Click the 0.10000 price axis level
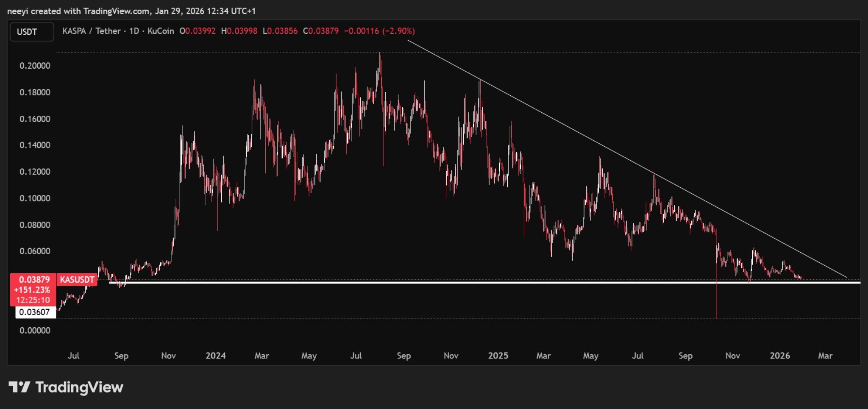 tap(35, 198)
